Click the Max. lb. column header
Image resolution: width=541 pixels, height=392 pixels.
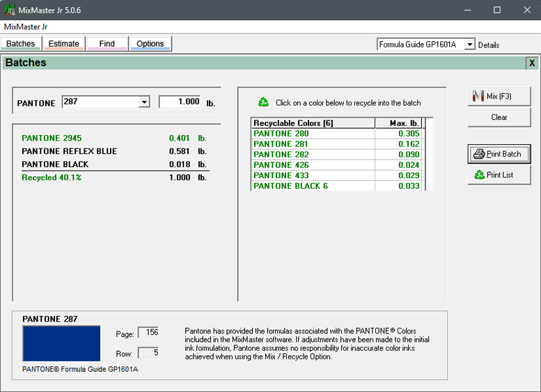399,123
